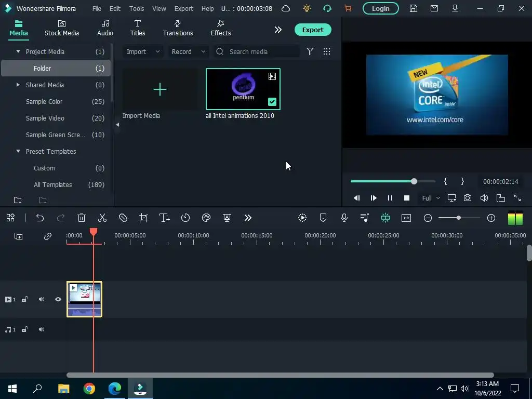Open the preview volume speaker icon
The height and width of the screenshot is (399, 532).
click(x=484, y=198)
